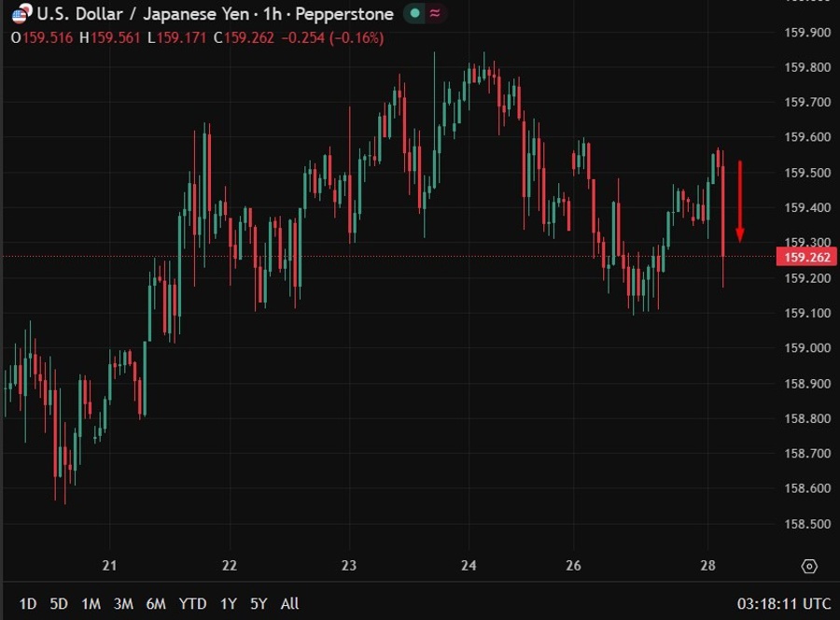Enable the All timeframe view

(289, 603)
